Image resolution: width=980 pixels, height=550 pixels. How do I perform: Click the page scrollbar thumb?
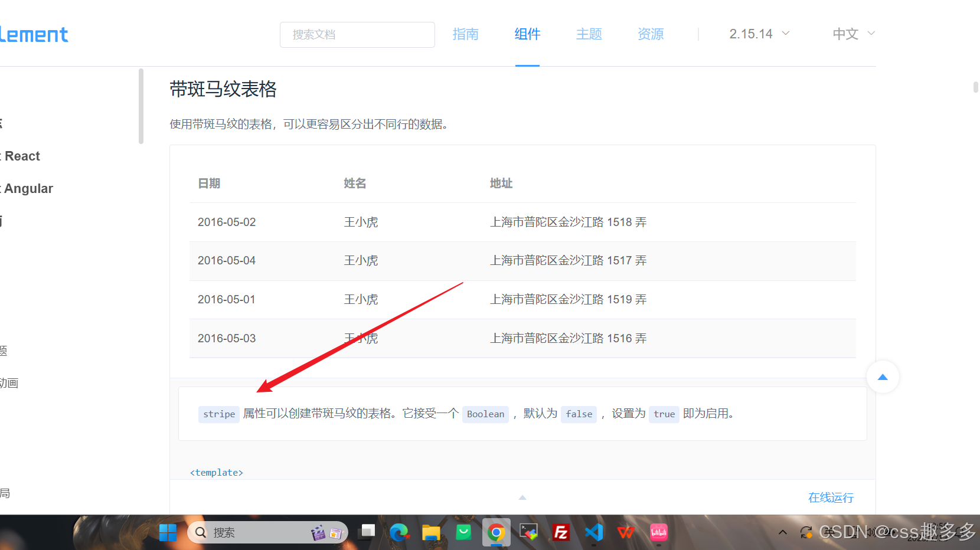[x=976, y=87]
